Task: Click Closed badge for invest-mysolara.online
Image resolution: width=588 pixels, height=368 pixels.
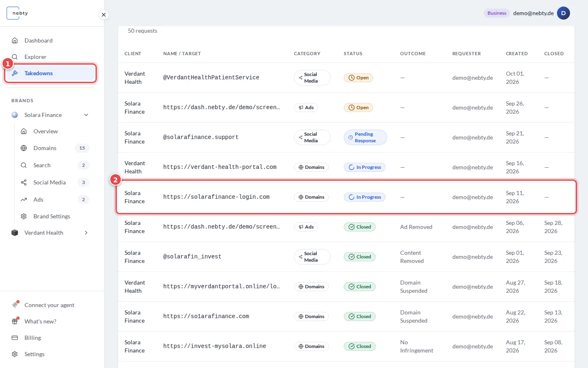Action: (360, 346)
